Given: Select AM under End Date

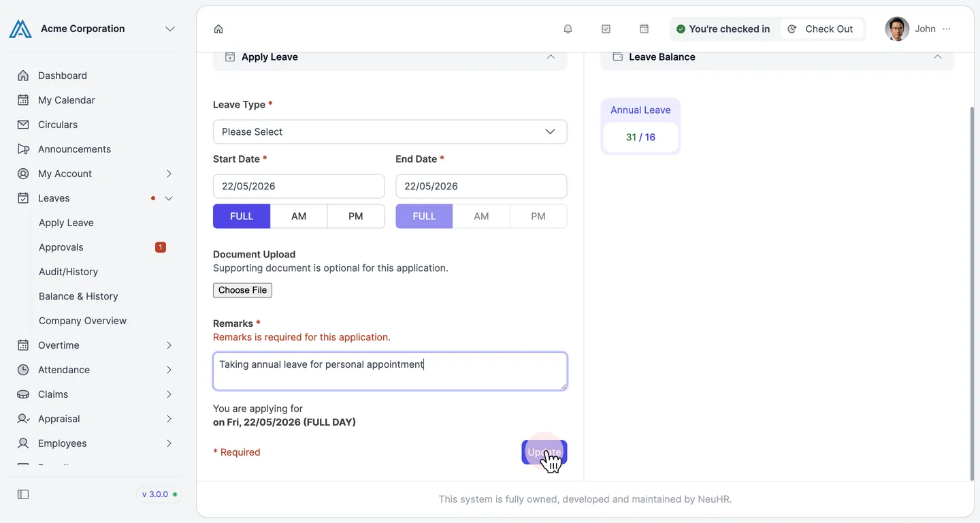Looking at the screenshot, I should (x=481, y=217).
